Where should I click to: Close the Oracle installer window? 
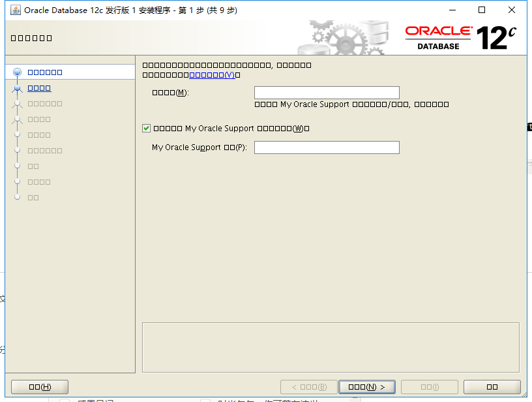pyautogui.click(x=512, y=10)
